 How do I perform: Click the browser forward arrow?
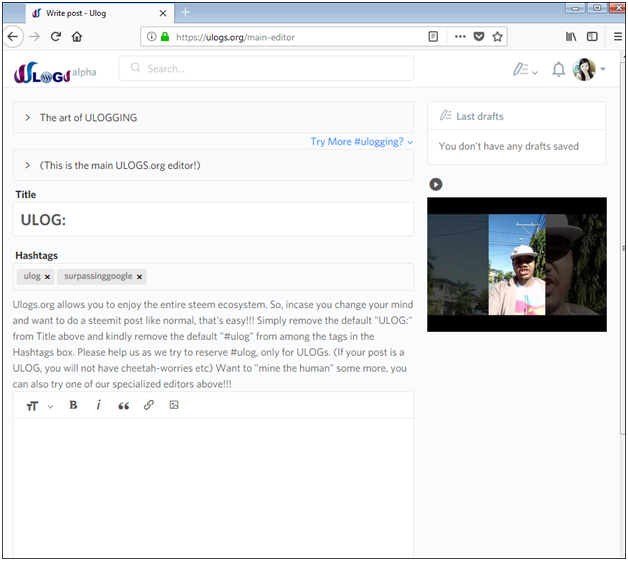(x=35, y=37)
